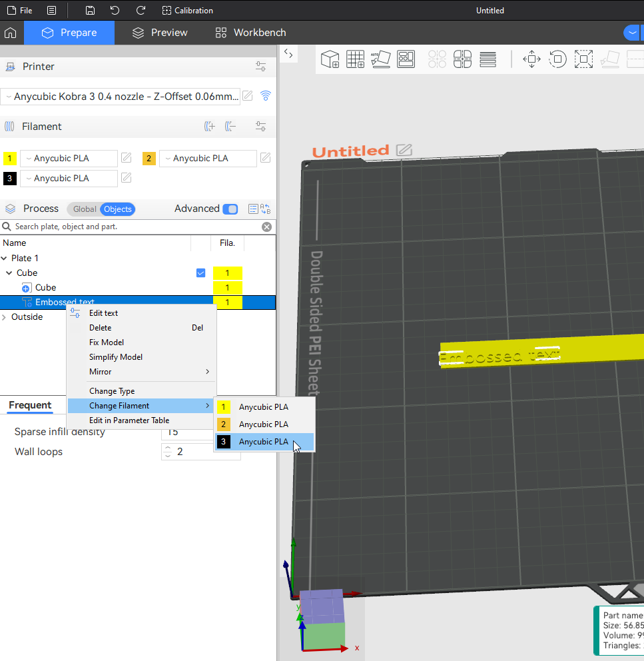Click the Auto orient icon
Viewport: 644px width, 661px height.
[380, 59]
